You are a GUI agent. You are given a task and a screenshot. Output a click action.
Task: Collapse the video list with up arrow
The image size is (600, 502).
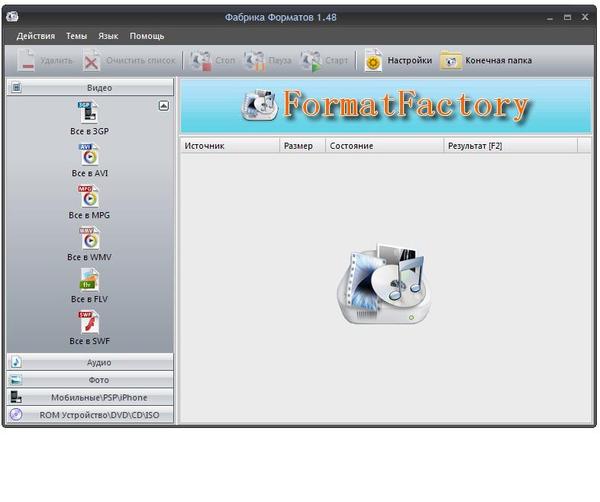coord(164,106)
